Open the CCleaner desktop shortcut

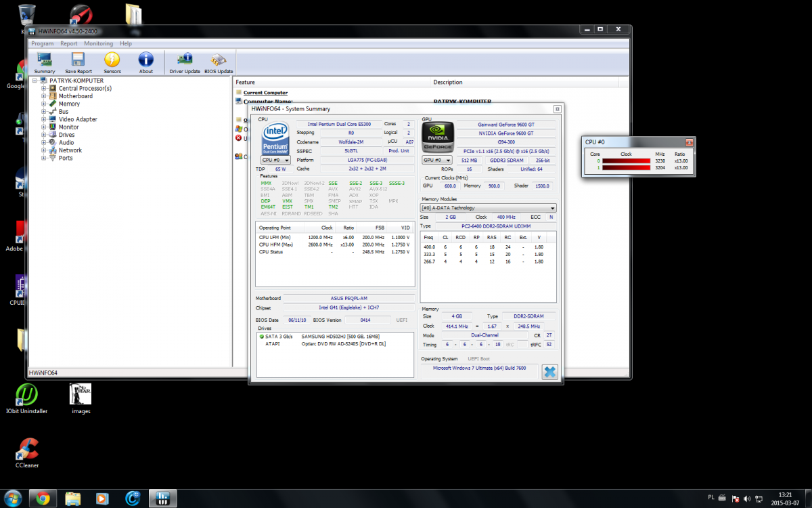27,453
